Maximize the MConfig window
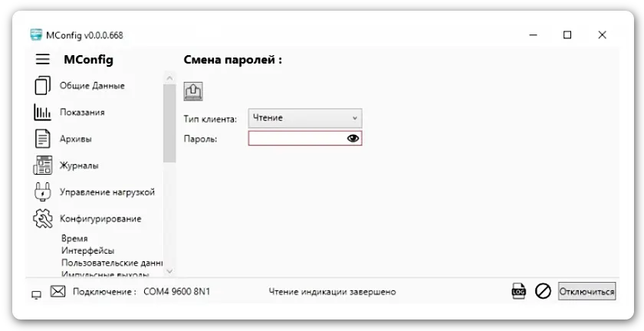 (567, 35)
